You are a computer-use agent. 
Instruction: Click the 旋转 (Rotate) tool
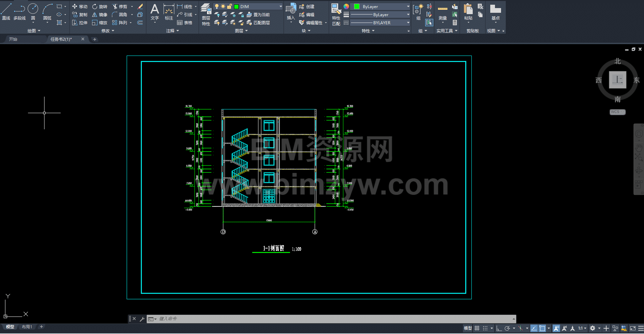pyautogui.click(x=100, y=6)
